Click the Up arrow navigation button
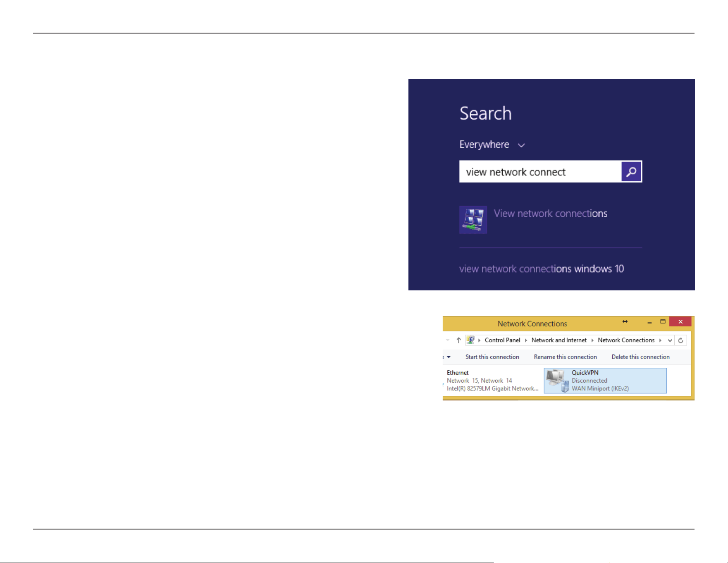Image resolution: width=728 pixels, height=563 pixels. [x=458, y=340]
